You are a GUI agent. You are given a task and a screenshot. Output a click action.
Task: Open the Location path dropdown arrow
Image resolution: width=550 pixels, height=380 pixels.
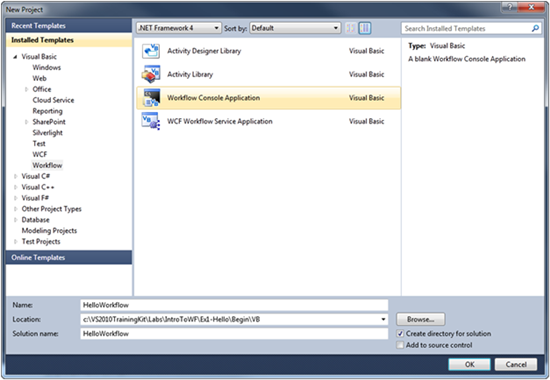point(383,319)
